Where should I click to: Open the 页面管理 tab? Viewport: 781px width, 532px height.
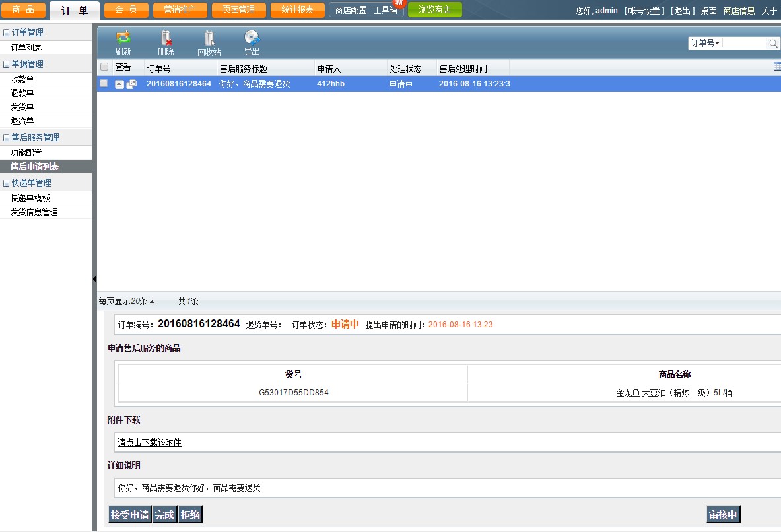[238, 10]
